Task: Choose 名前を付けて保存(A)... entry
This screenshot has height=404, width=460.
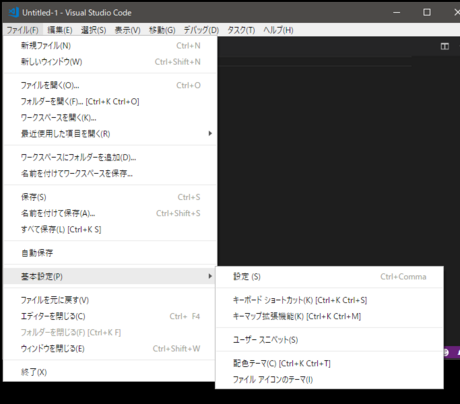Action: pyautogui.click(x=110, y=213)
